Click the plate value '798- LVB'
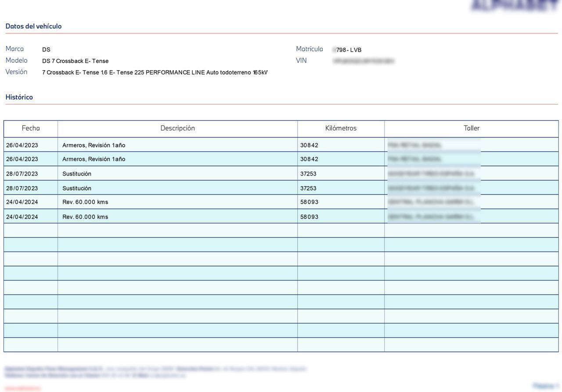 (x=349, y=50)
